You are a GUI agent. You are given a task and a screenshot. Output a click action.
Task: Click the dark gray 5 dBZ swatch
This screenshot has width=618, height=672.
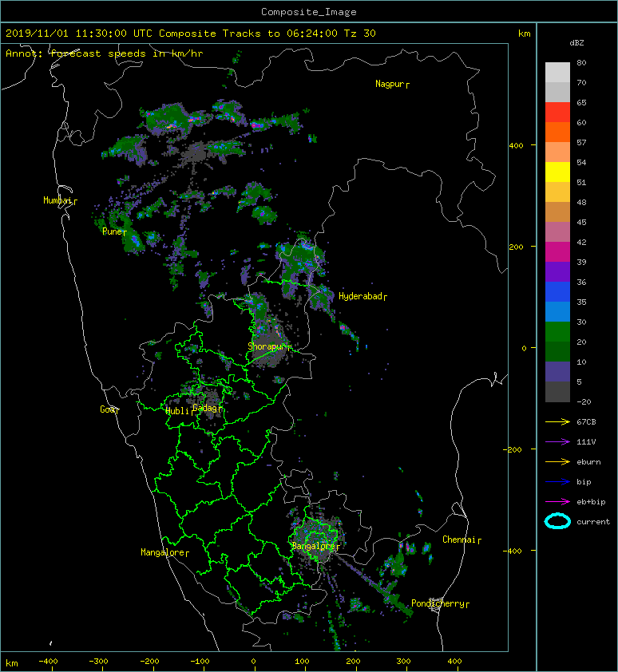(x=557, y=392)
